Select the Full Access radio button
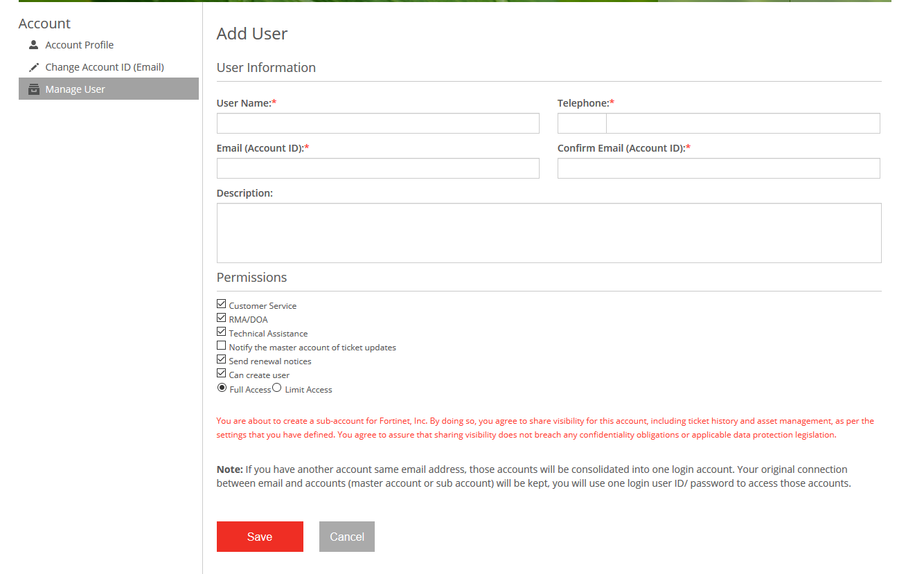 222,387
